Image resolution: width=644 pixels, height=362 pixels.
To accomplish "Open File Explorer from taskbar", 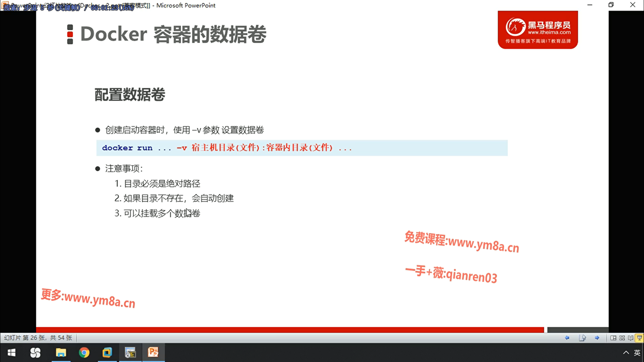I will click(61, 352).
